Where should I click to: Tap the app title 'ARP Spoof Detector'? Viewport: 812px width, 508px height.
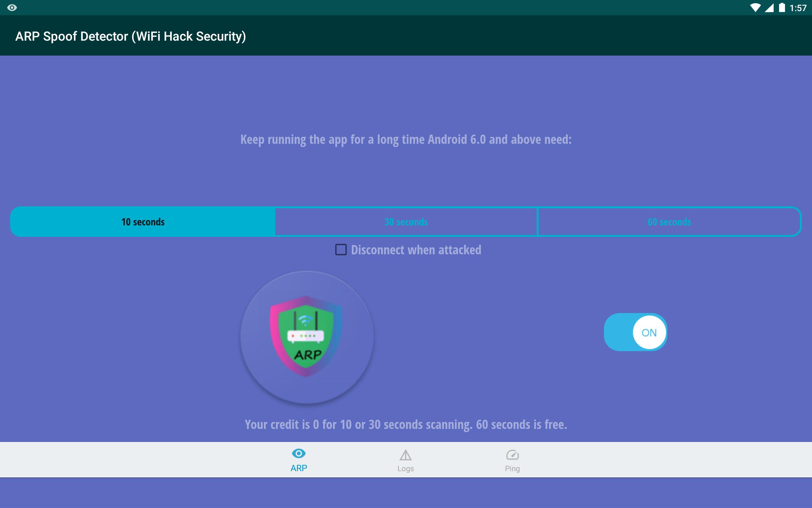point(131,36)
